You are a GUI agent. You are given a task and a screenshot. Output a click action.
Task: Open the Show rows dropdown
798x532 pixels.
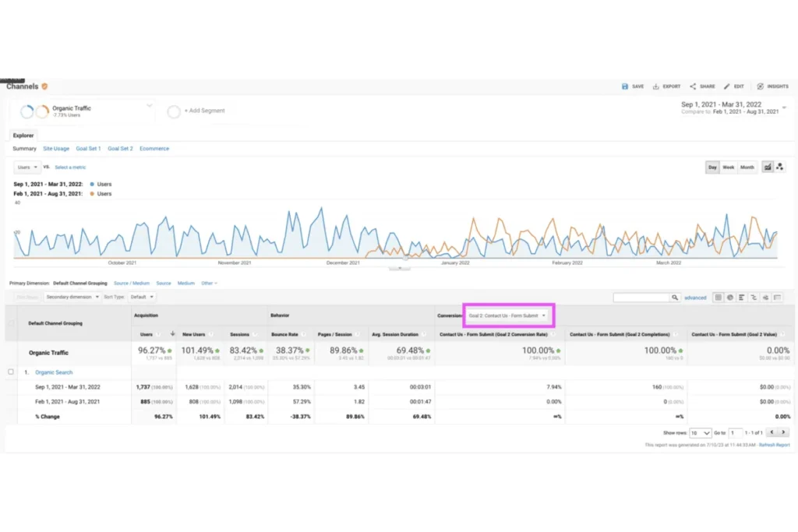pos(701,432)
